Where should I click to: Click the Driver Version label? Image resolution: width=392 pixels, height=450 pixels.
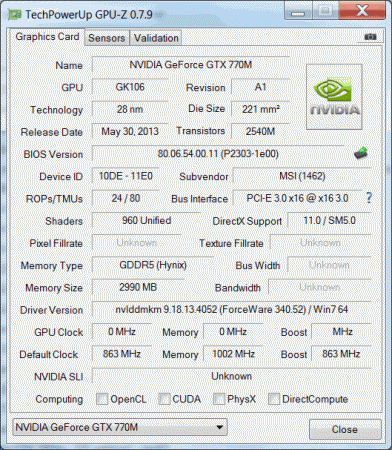coord(52,310)
